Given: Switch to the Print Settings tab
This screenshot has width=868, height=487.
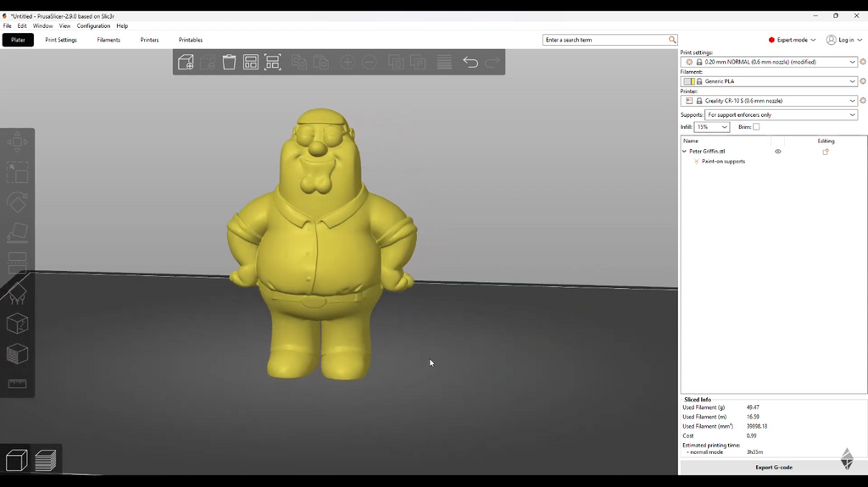Looking at the screenshot, I should (61, 40).
